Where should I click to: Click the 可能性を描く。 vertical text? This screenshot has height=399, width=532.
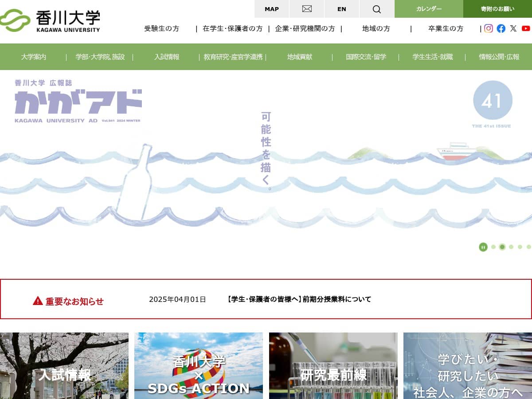click(x=266, y=151)
